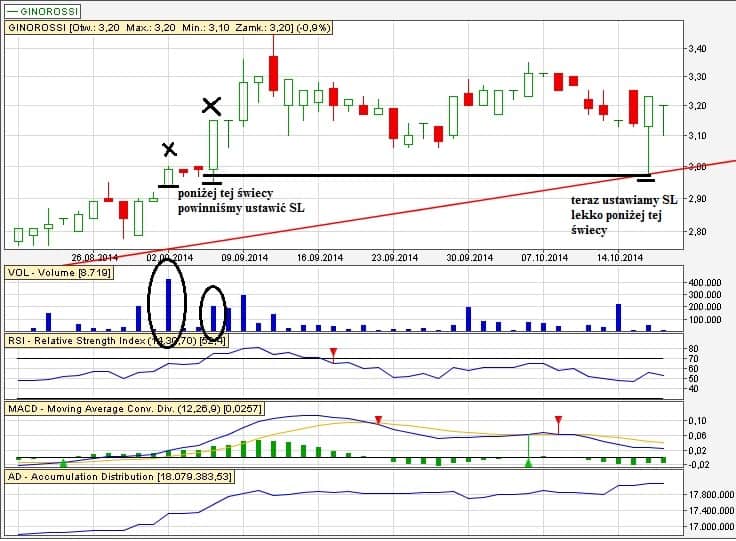Click the red sell arrow on RSI panel
This screenshot has width=736, height=541.
[x=334, y=351]
